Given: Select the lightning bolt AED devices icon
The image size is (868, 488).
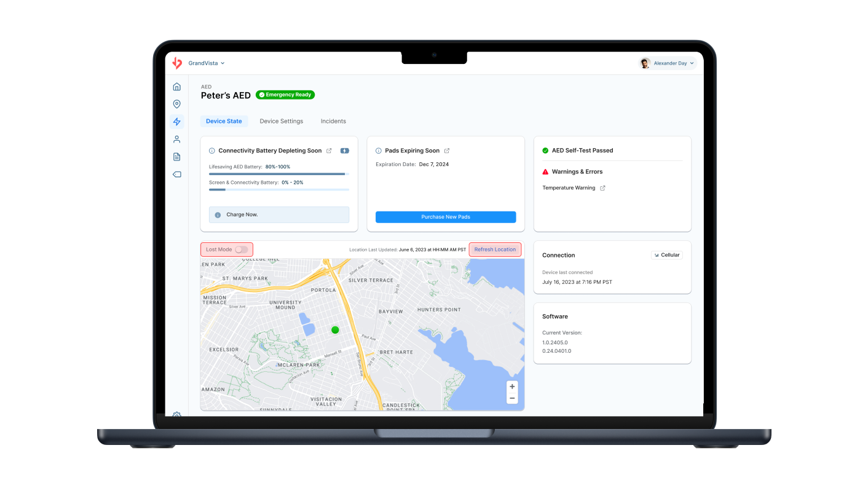Looking at the screenshot, I should (177, 122).
